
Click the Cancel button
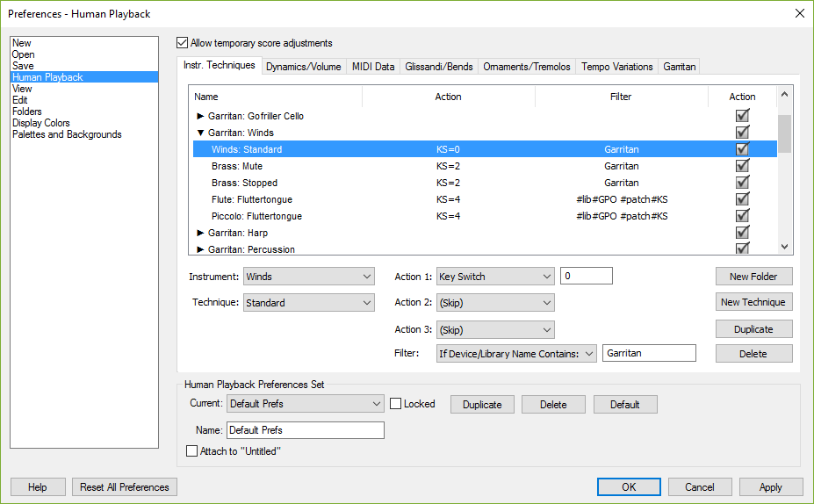point(700,486)
